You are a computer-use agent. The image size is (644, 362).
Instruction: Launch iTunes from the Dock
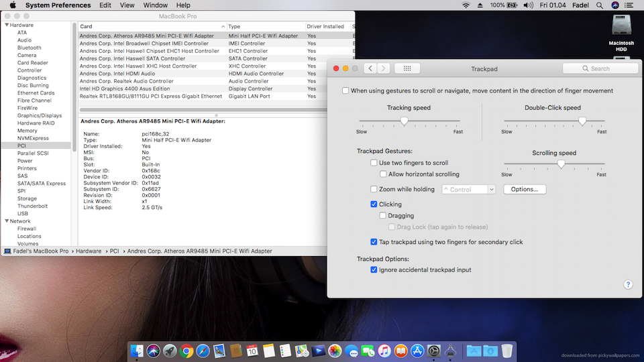pyautogui.click(x=384, y=351)
